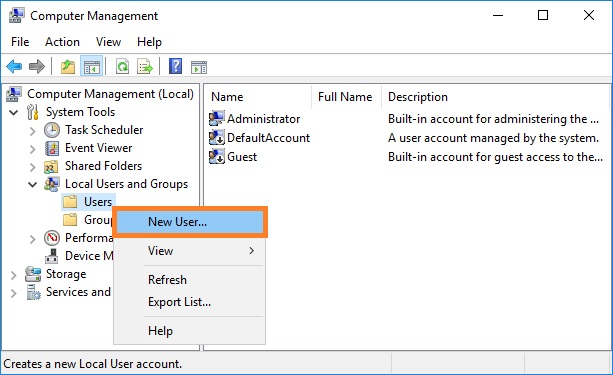Open the View menu in menu bar
This screenshot has height=375, width=613.
coord(108,42)
